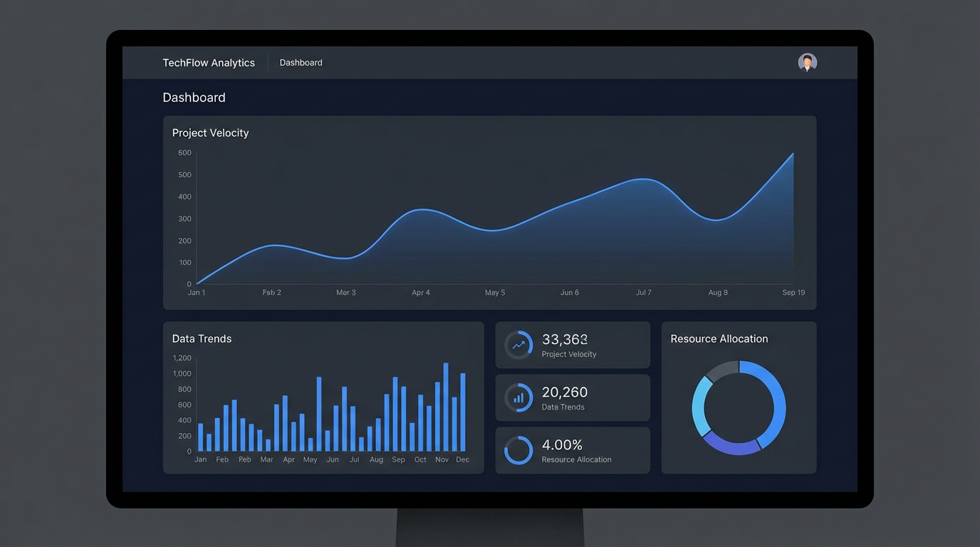The width and height of the screenshot is (980, 547).
Task: Open the 33,363 Project Velocity stat card
Action: click(573, 345)
